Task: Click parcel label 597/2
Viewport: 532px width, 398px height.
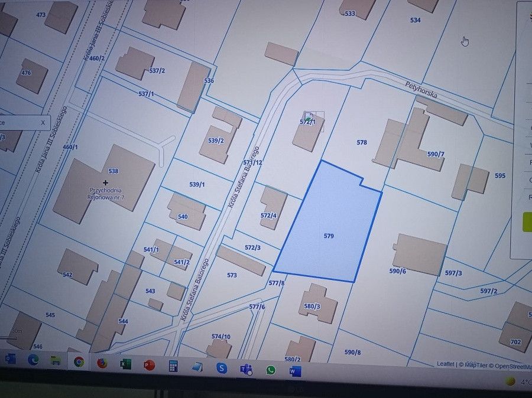Action: [489, 291]
